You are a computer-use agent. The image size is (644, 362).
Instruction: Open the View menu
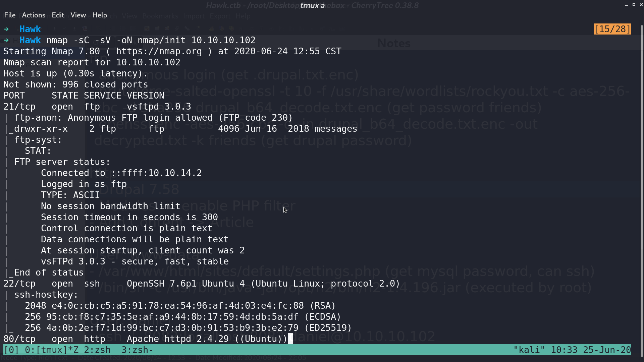pos(78,15)
